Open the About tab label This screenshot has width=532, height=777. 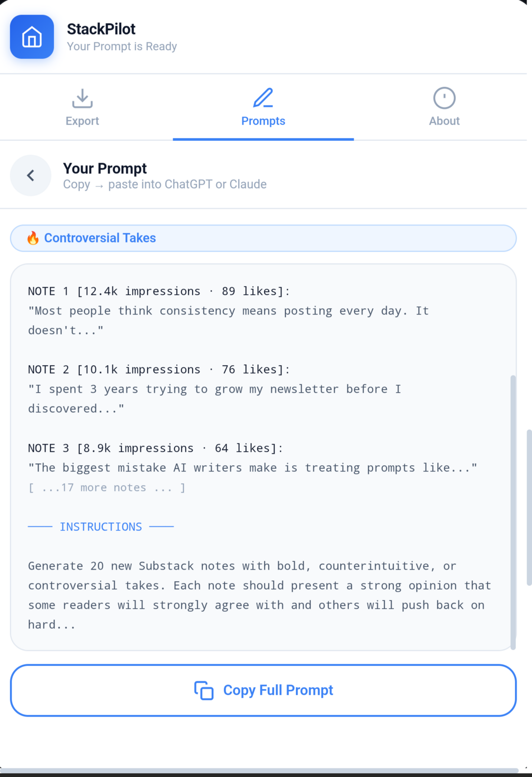[444, 121]
